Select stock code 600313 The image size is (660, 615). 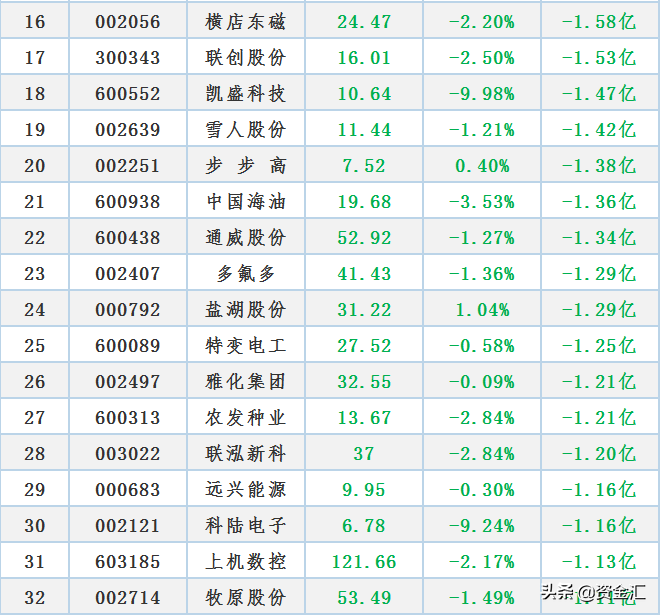click(128, 418)
